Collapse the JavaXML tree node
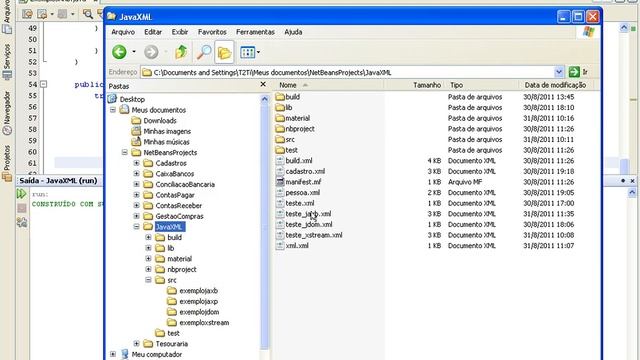 coord(137,227)
